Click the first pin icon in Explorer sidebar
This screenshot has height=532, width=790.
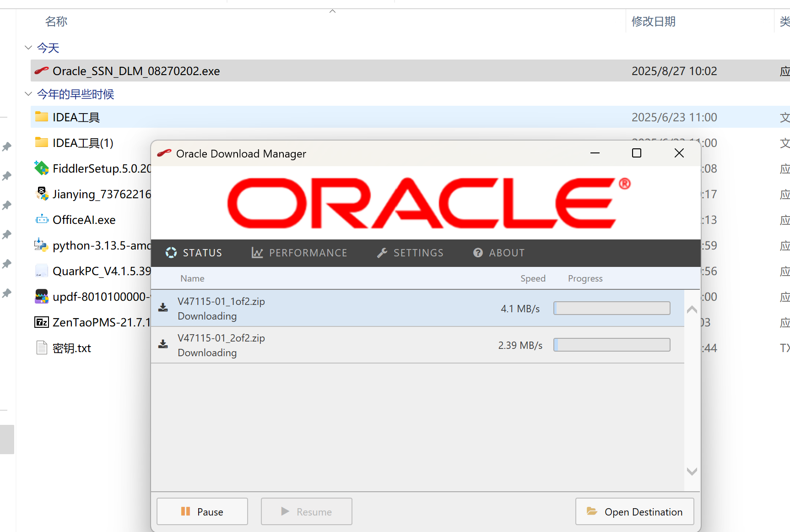7,147
